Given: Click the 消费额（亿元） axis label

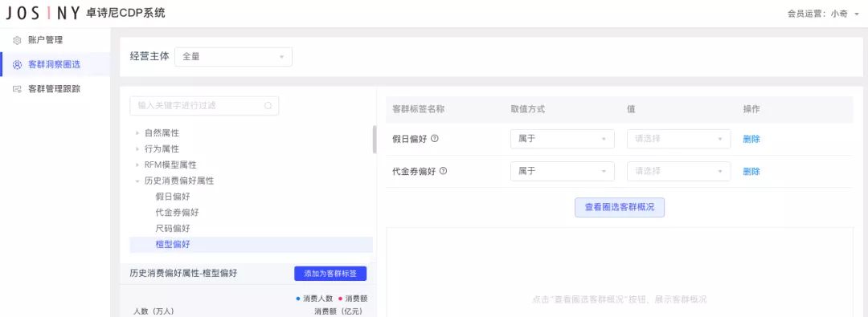Looking at the screenshot, I should pos(338,311).
